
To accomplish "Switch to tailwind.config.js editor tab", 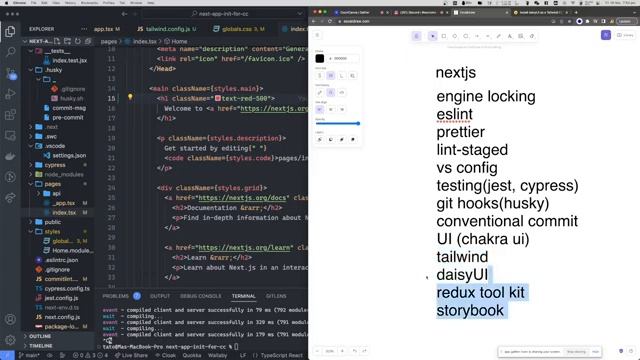I will (x=167, y=29).
